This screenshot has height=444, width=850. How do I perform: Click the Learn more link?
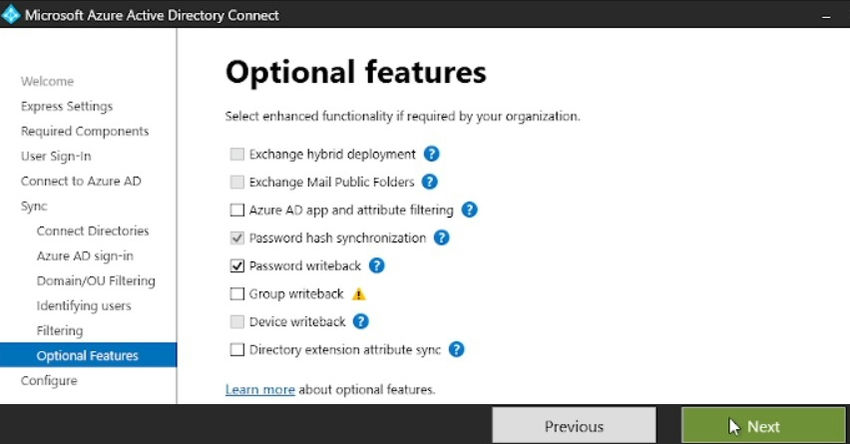tap(260, 389)
